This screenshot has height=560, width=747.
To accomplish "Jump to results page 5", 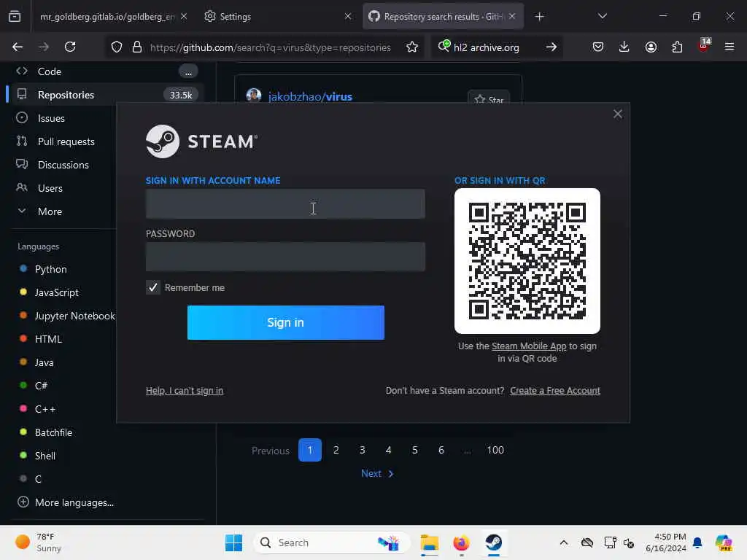I will pyautogui.click(x=415, y=450).
